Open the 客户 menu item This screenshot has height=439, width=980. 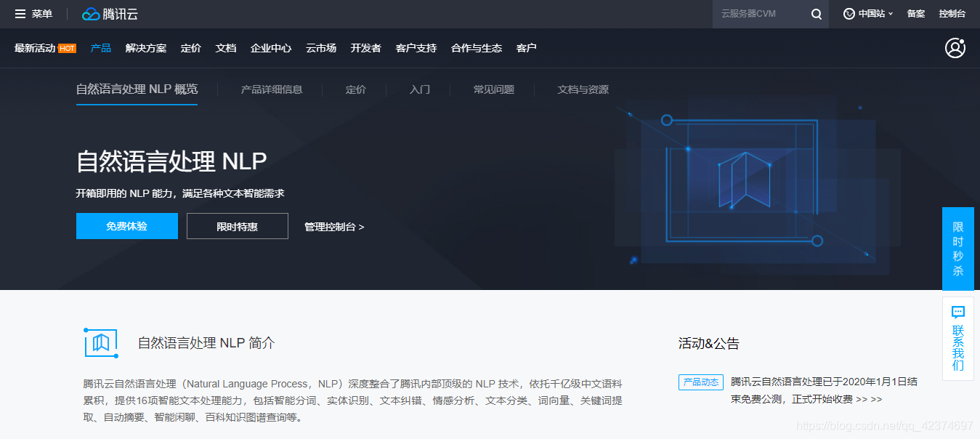click(527, 48)
